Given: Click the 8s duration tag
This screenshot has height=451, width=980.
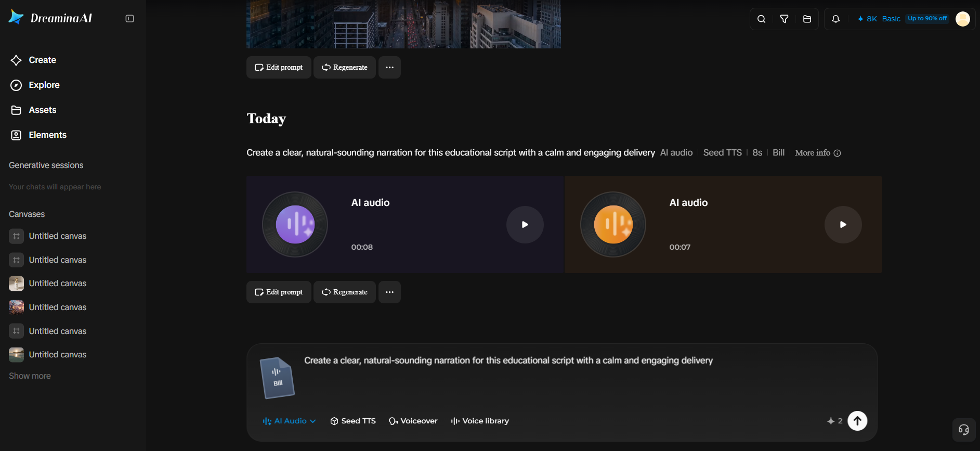Looking at the screenshot, I should (x=757, y=153).
